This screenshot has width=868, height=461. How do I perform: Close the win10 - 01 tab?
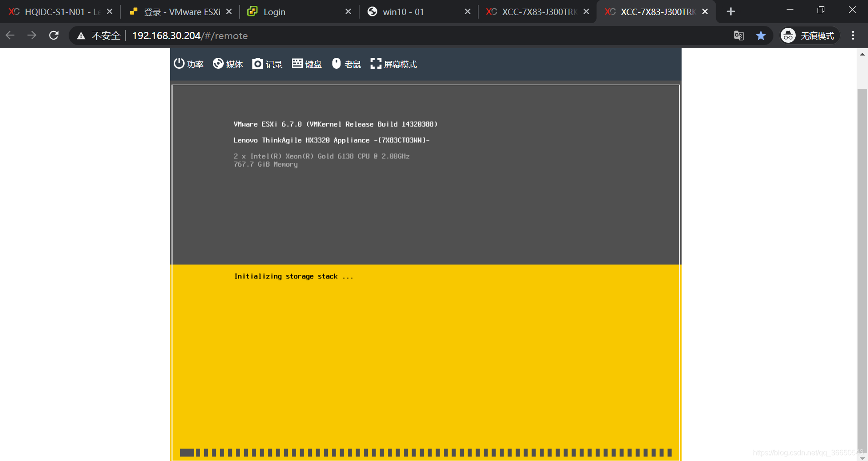click(467, 12)
